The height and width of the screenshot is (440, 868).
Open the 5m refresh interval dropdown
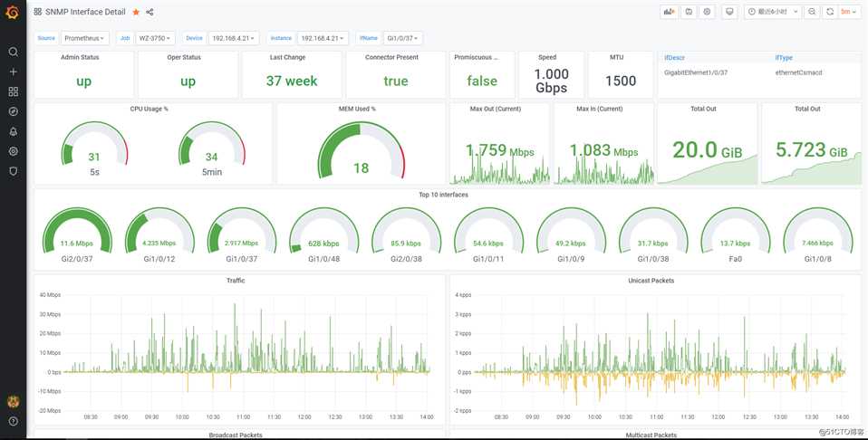[x=849, y=12]
